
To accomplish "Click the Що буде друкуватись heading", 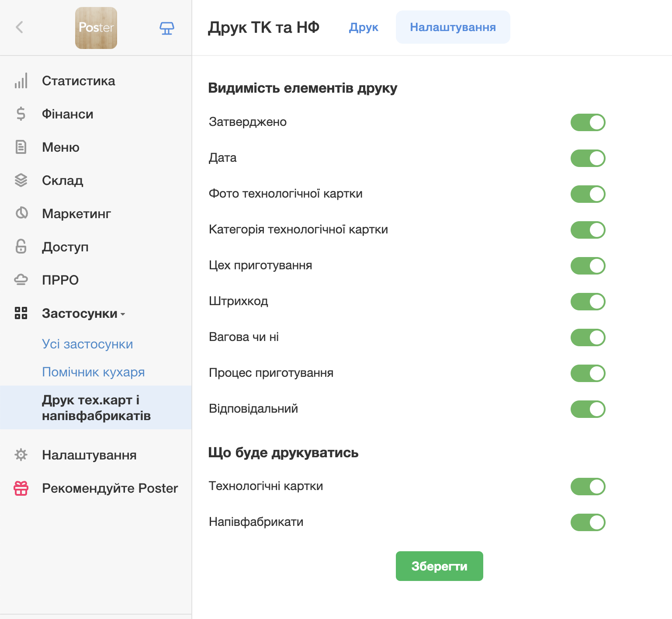I will 283,453.
